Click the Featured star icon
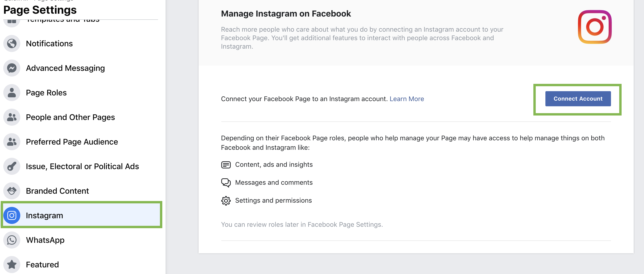The image size is (644, 274). tap(12, 264)
